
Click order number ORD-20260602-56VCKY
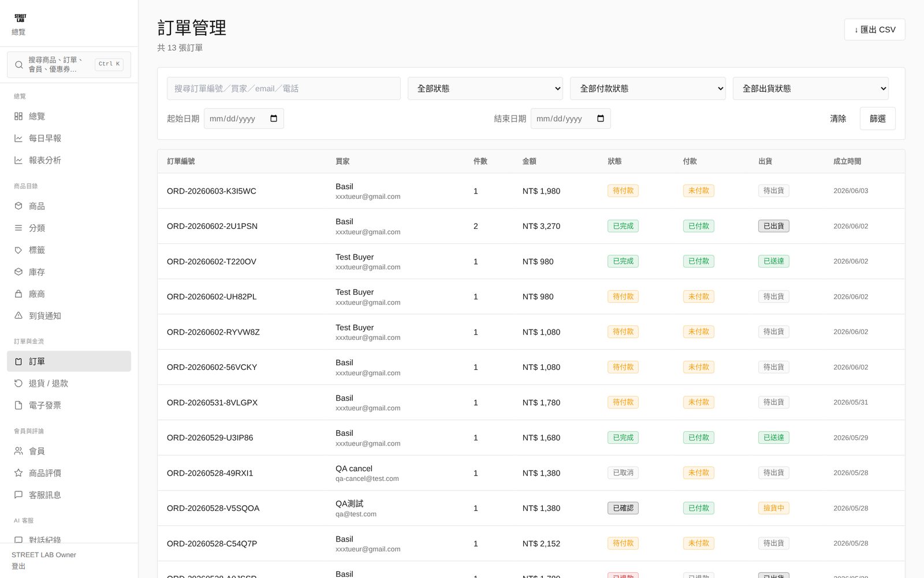pos(212,367)
